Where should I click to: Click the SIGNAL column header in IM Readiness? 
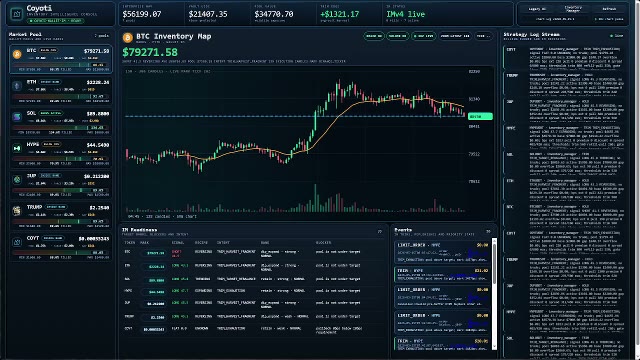178,242
